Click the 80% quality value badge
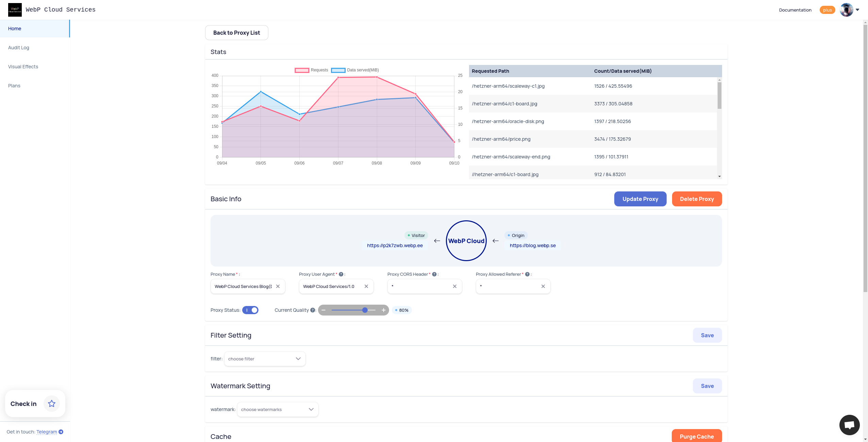 click(402, 310)
